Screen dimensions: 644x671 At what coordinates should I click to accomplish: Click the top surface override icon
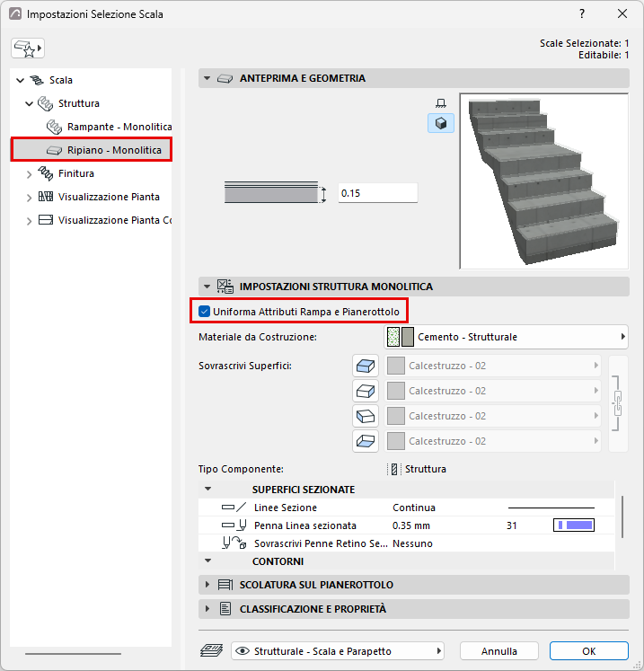pyautogui.click(x=366, y=366)
